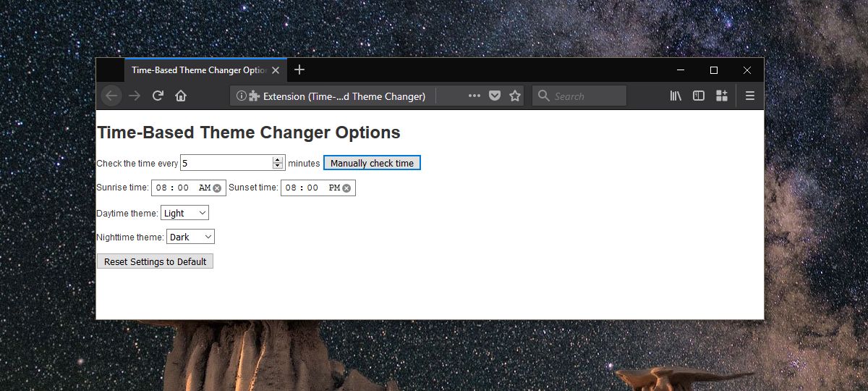Toggle the sidebar view
The height and width of the screenshot is (391, 868).
point(699,96)
